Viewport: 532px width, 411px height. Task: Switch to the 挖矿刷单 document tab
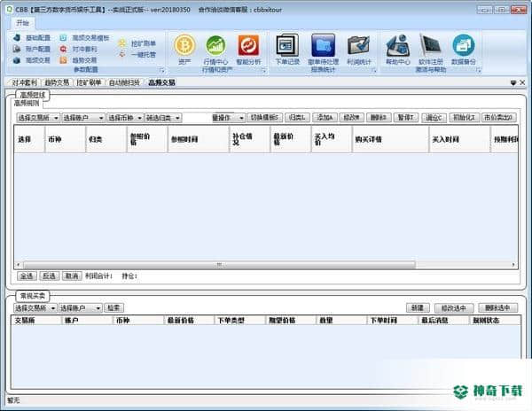point(89,82)
